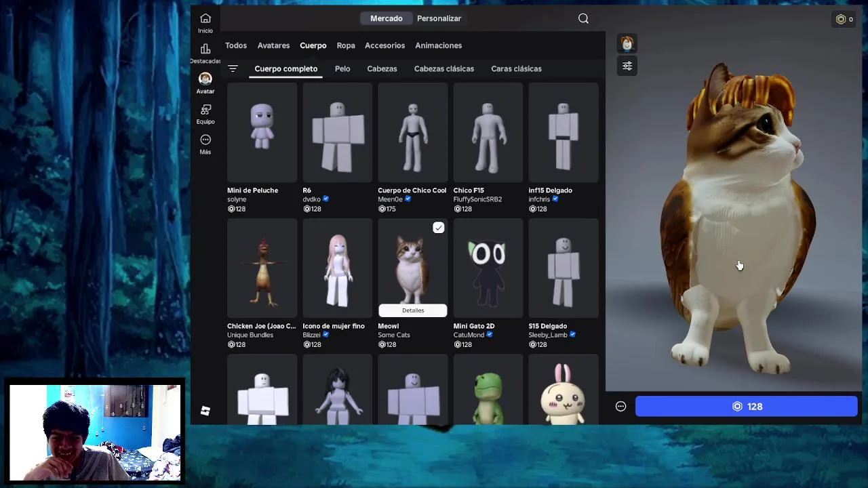This screenshot has width=868, height=488.
Task: Open creator FluffySonicSRB2's profile
Action: 477,199
